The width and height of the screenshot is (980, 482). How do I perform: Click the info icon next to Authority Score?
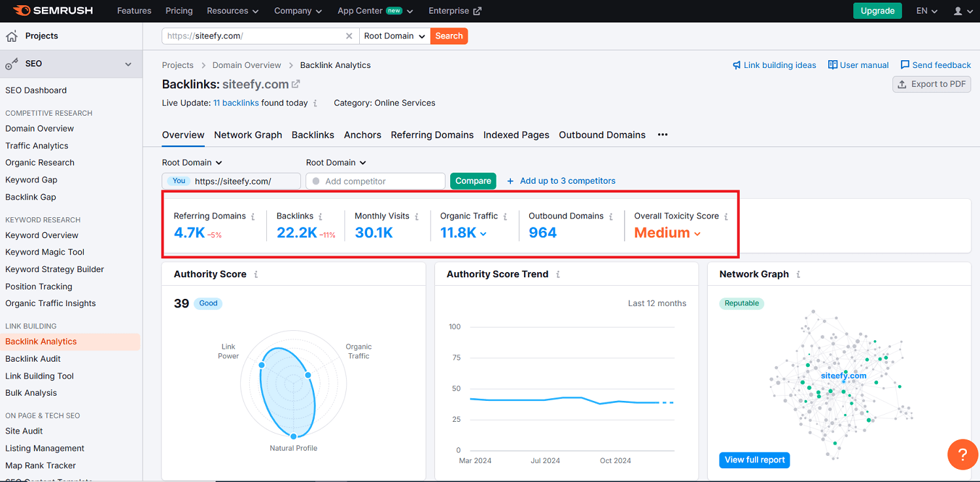(x=254, y=273)
